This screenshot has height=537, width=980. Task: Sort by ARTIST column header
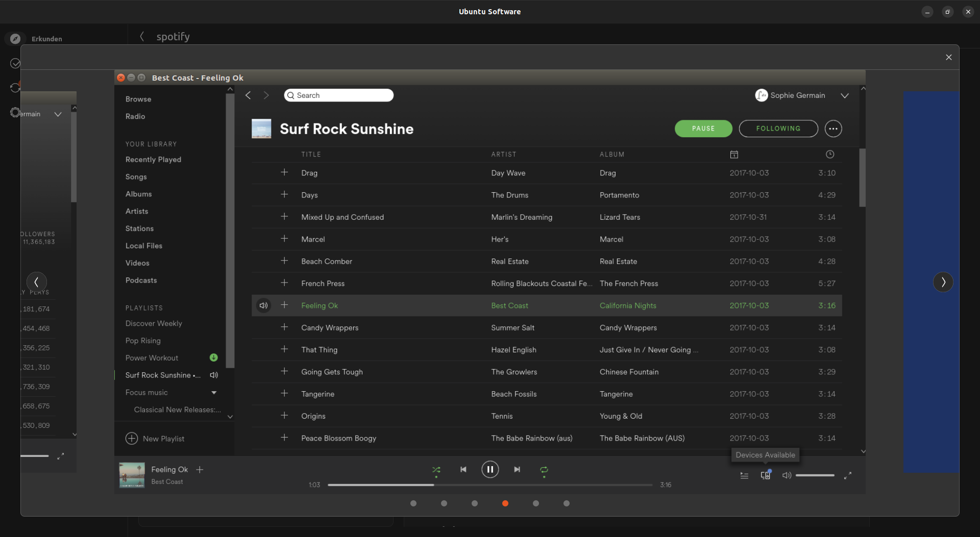504,155
